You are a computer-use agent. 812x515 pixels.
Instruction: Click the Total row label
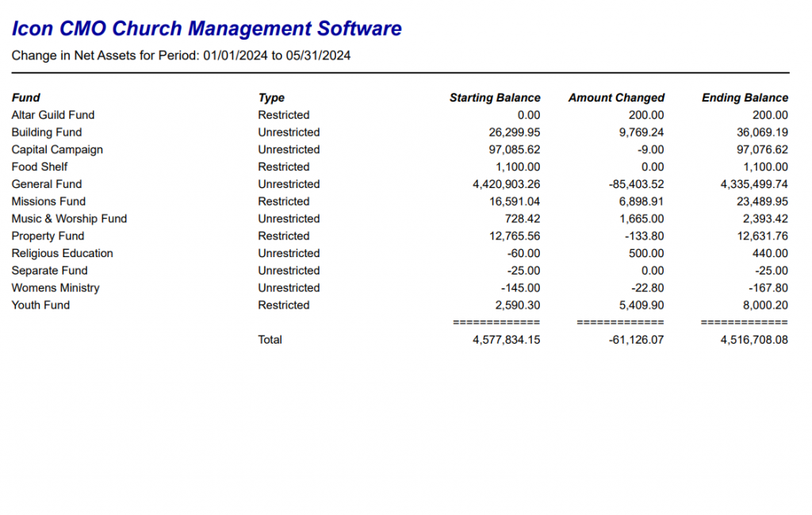pos(270,340)
